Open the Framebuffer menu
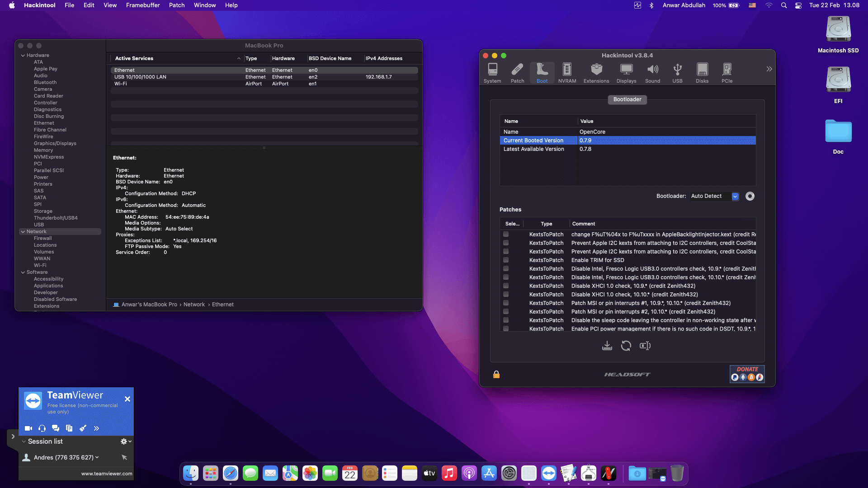The image size is (868, 488). [143, 5]
